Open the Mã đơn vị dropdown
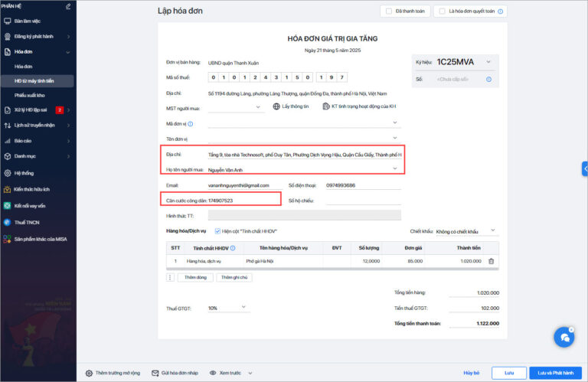The height and width of the screenshot is (382, 588). [395, 122]
